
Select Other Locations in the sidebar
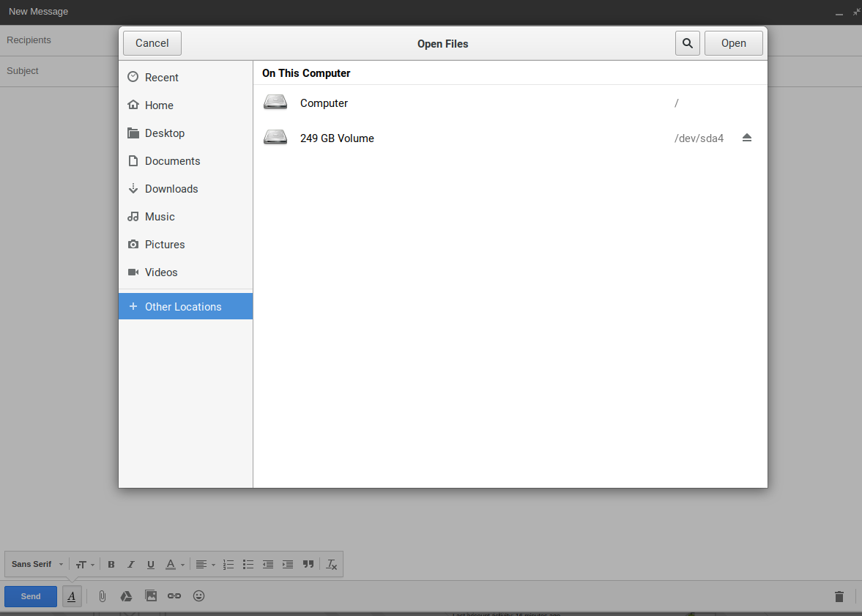tap(182, 307)
